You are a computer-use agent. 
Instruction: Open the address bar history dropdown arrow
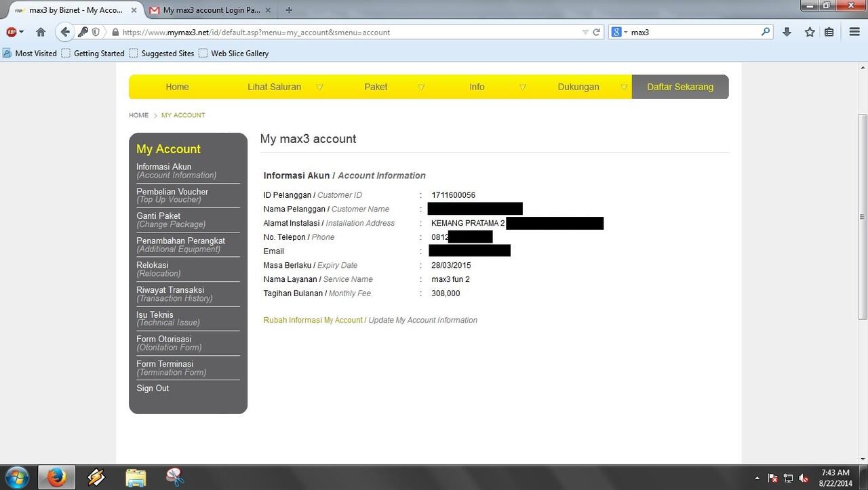click(x=585, y=32)
